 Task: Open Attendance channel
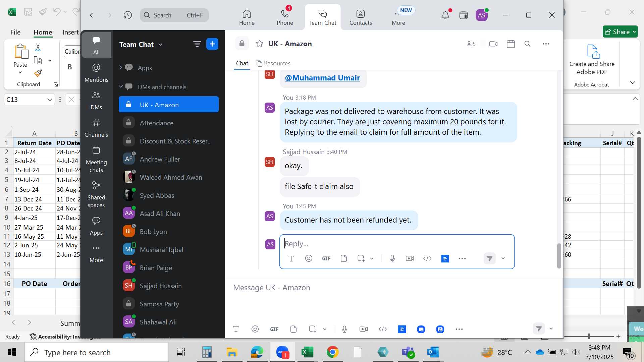click(x=168, y=123)
